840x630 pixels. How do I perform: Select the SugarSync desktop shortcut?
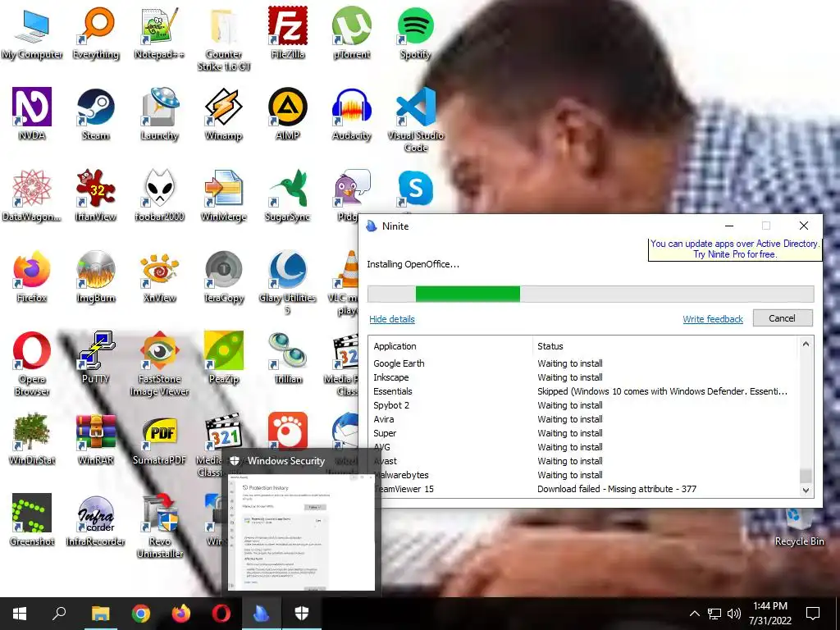click(x=288, y=195)
